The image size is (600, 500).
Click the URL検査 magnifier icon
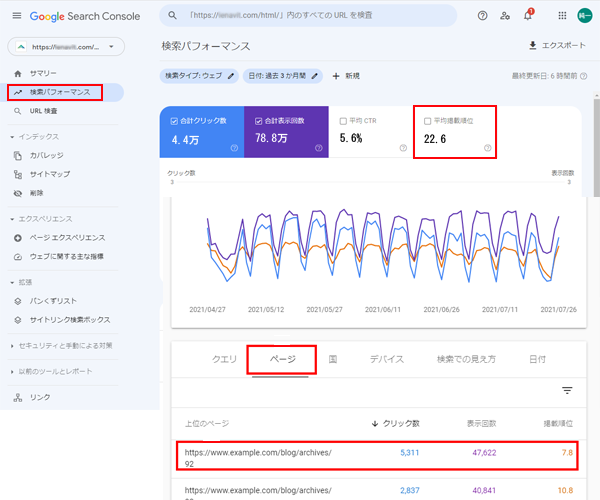(x=18, y=111)
